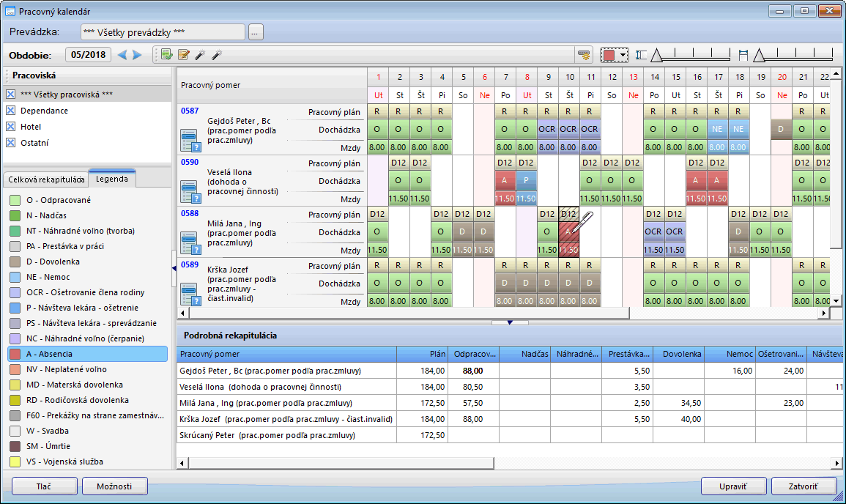Click the first magic wand toolbar icon
The width and height of the screenshot is (846, 504).
tap(199, 55)
